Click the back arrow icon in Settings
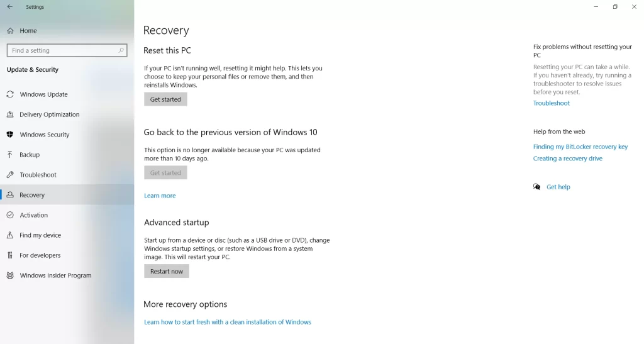This screenshot has height=344, width=644. pos(10,6)
